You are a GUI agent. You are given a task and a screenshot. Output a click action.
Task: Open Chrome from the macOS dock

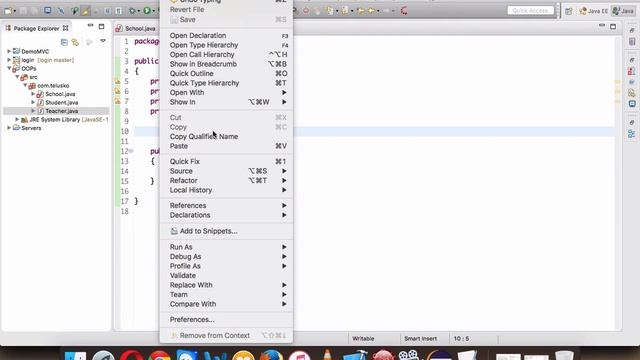coord(159,356)
